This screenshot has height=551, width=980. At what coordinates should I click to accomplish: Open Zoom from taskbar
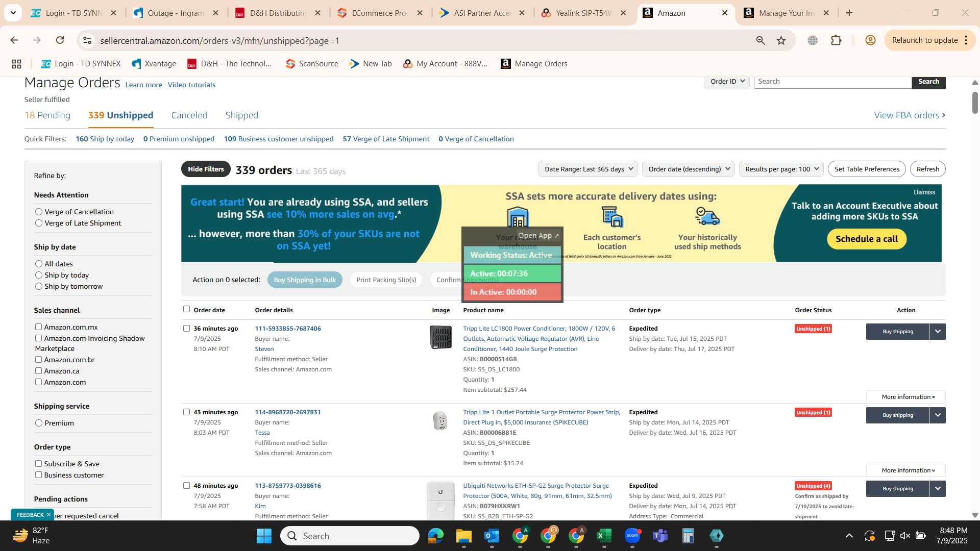[632, 536]
